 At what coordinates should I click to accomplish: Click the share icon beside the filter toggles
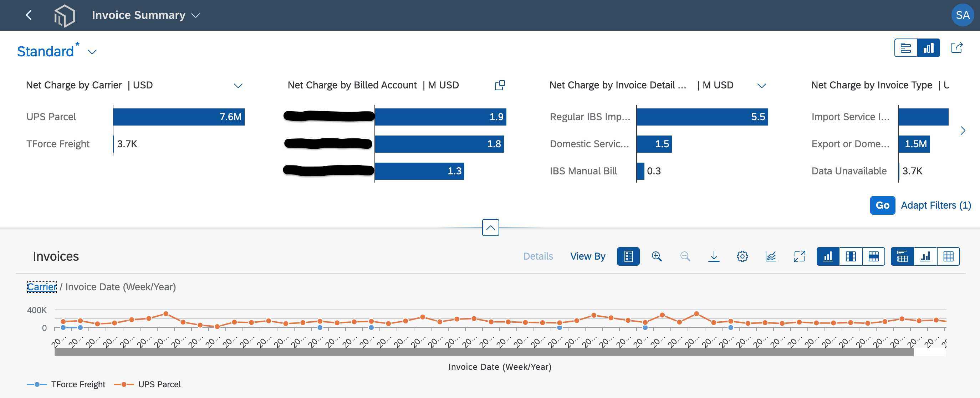(957, 48)
